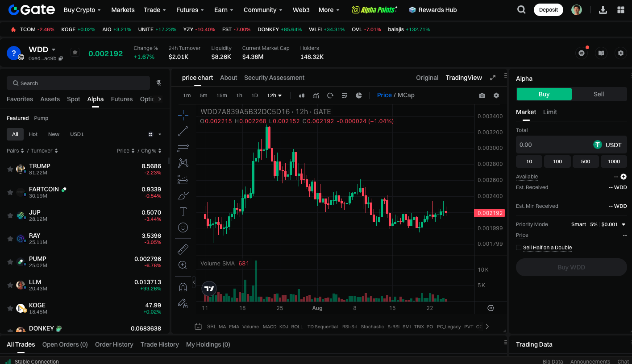Switch to Limit order tab
Image resolution: width=632 pixels, height=364 pixels.
pyautogui.click(x=550, y=112)
